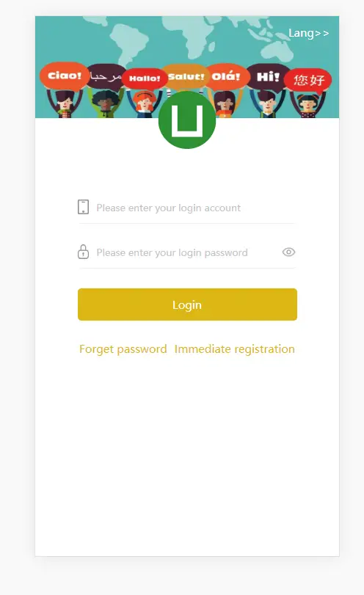The image size is (364, 595).
Task: Click the Hallo! speech bubble
Action: [145, 79]
